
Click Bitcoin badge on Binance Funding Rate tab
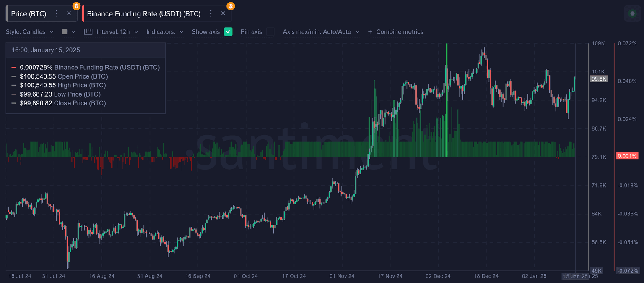point(231,6)
